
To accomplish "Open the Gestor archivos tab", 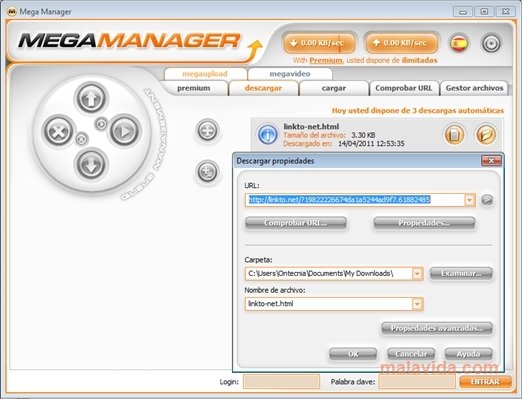I will 474,88.
